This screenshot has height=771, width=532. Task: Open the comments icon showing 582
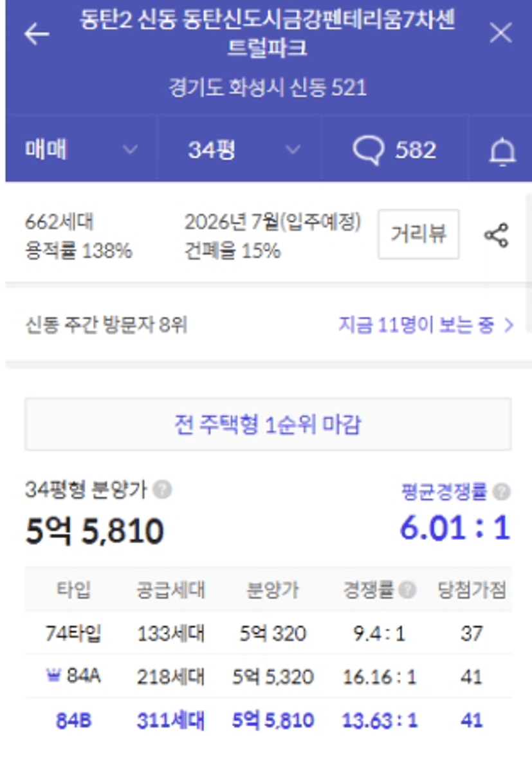pyautogui.click(x=394, y=149)
